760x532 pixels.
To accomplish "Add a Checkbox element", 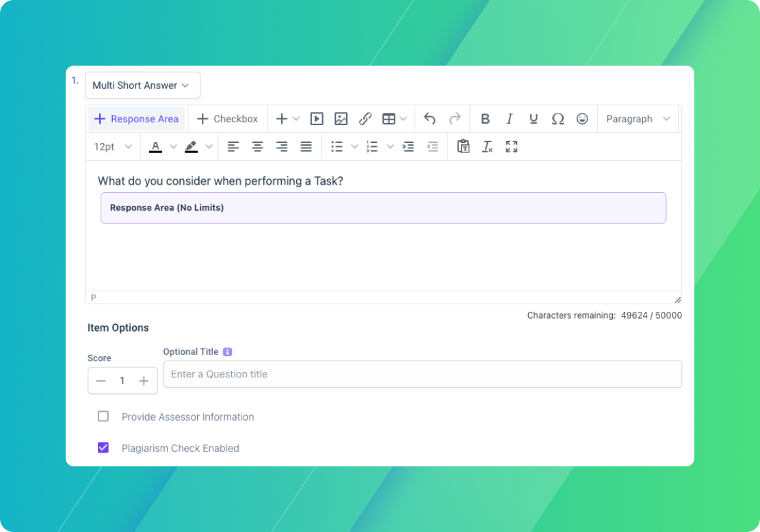I will (227, 118).
